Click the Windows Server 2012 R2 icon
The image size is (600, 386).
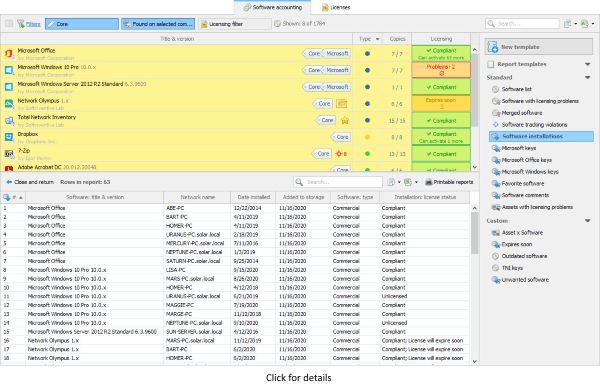pyautogui.click(x=9, y=87)
